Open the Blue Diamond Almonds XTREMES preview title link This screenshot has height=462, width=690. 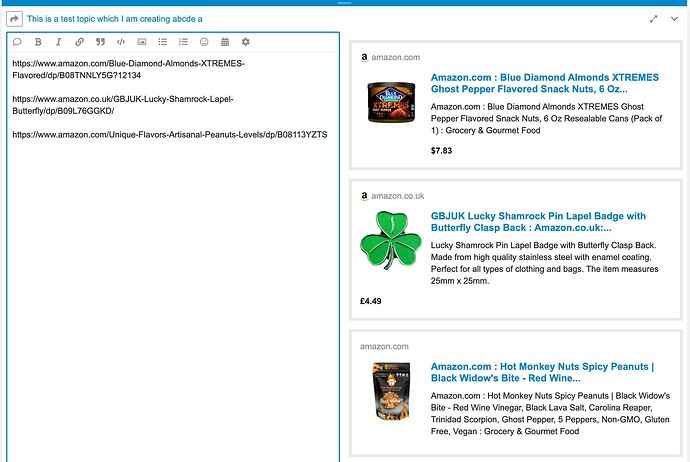pos(545,83)
